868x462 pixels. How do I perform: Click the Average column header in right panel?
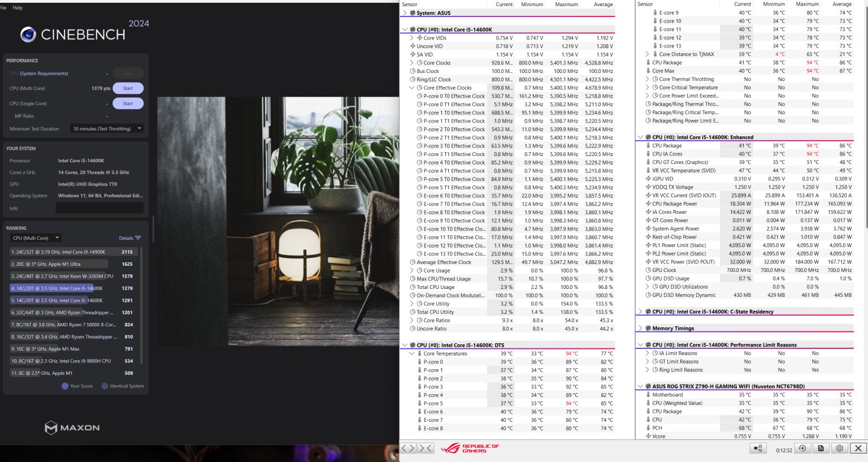pyautogui.click(x=842, y=4)
